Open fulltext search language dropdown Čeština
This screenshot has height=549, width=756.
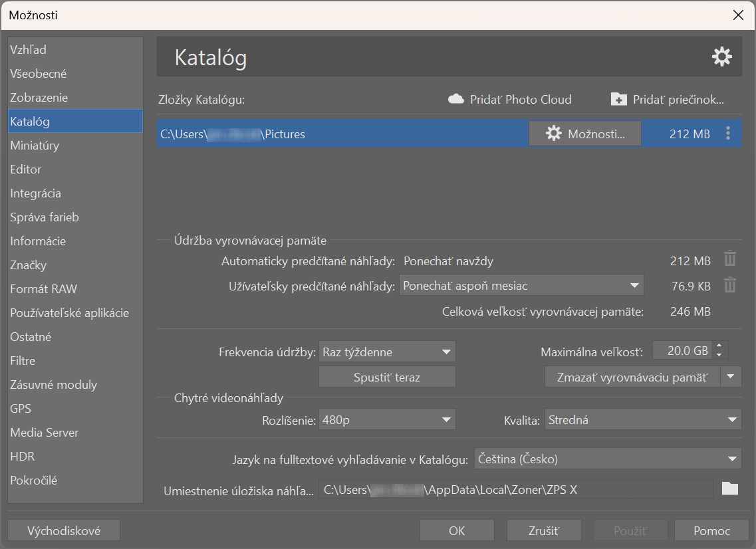(608, 459)
